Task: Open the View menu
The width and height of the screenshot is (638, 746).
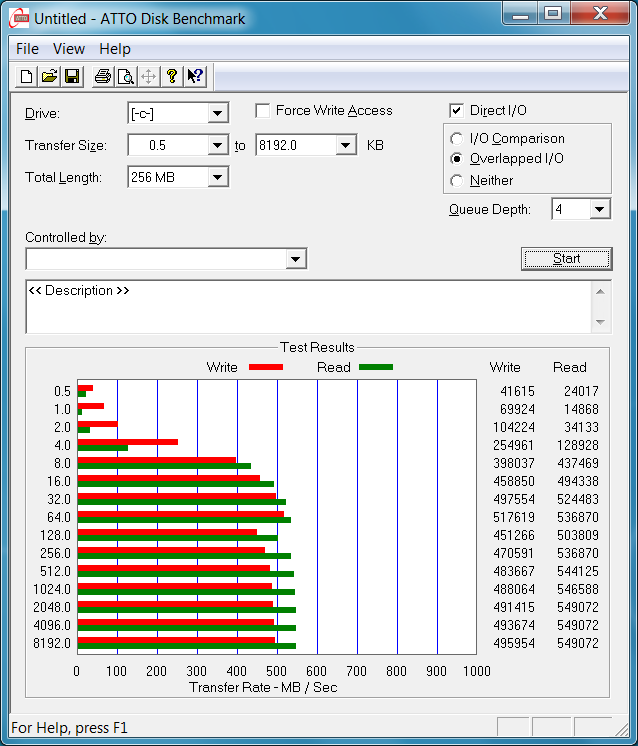Action: pyautogui.click(x=69, y=49)
